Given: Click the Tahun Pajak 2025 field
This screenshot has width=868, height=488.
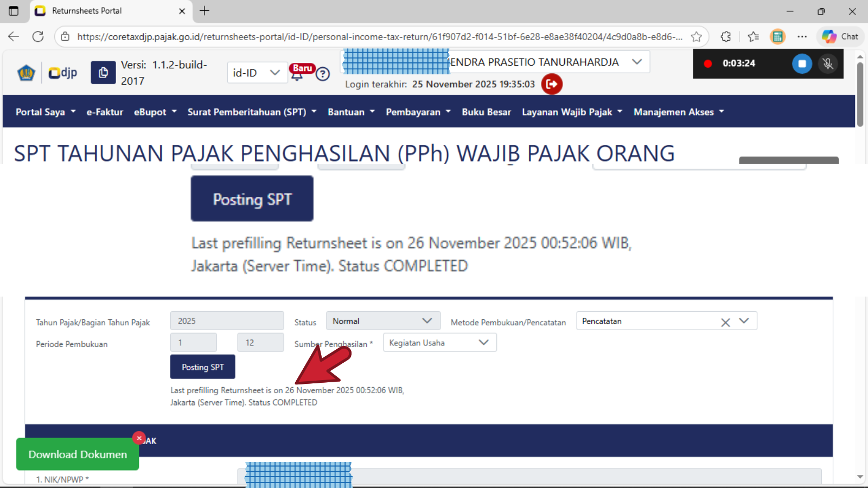Looking at the screenshot, I should pos(227,321).
